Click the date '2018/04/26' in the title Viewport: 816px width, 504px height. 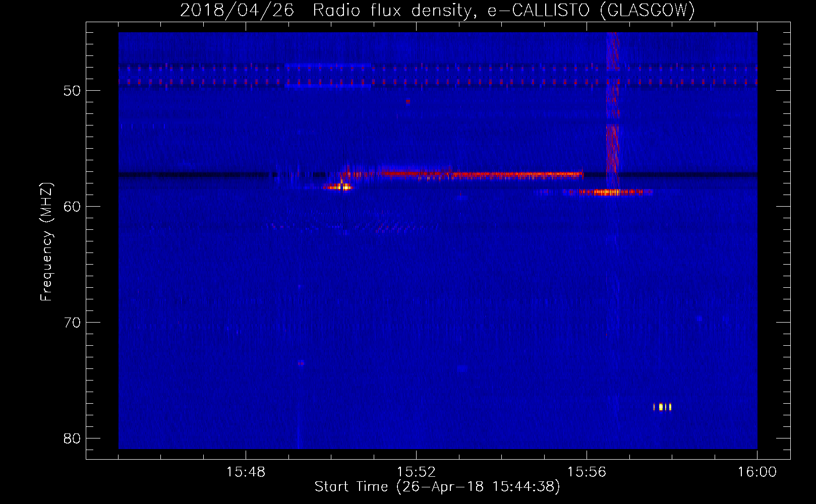coord(237,11)
